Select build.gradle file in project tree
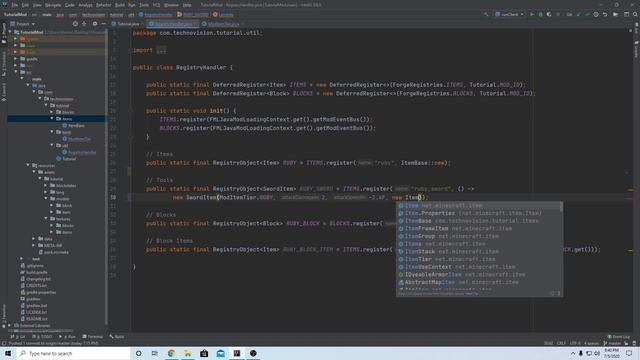The image size is (640, 360). tap(34, 272)
